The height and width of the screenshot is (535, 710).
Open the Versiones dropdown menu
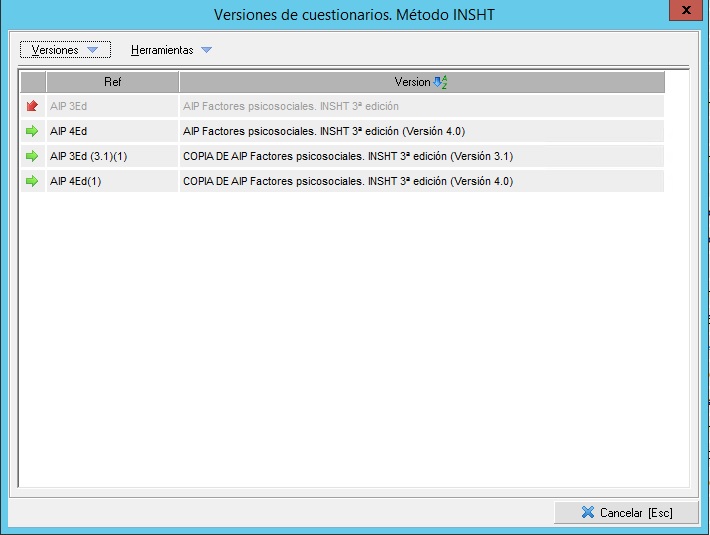pos(65,50)
